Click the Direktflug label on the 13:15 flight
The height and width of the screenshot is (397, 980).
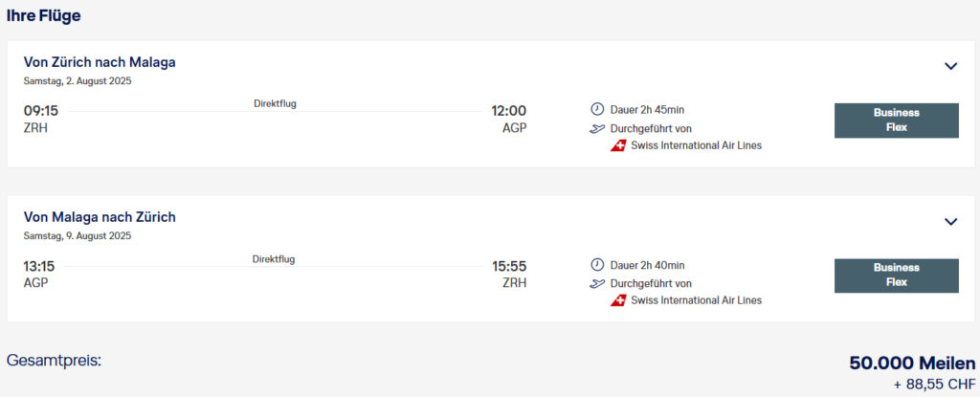pos(274,259)
